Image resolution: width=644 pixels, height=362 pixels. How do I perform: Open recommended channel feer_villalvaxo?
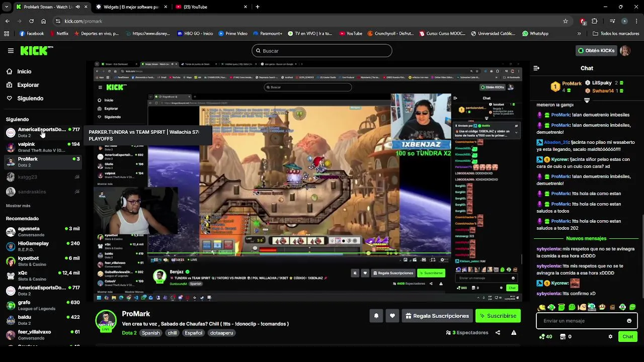click(x=43, y=334)
